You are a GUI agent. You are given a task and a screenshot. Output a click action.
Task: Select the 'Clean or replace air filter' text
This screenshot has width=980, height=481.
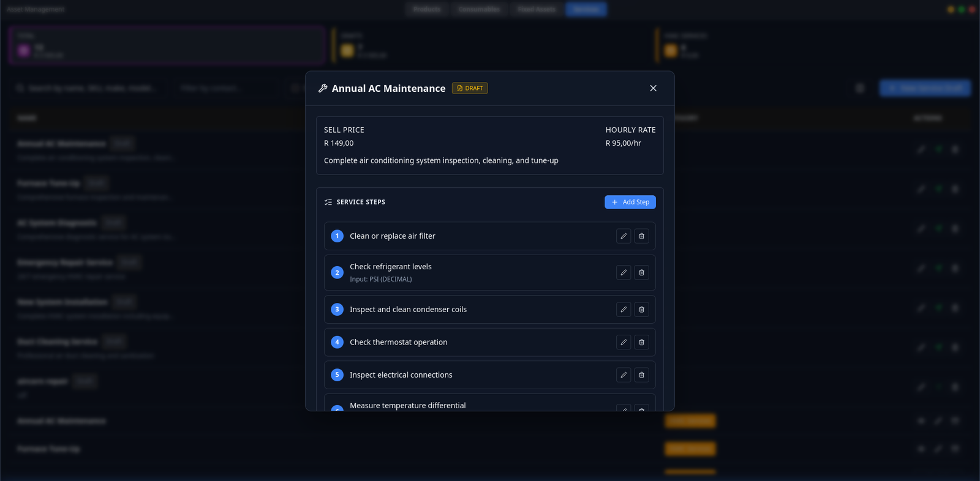[x=393, y=236]
